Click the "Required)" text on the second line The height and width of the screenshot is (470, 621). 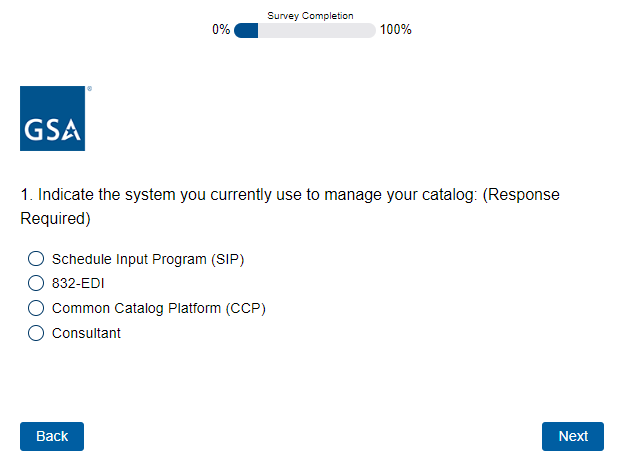[56, 218]
